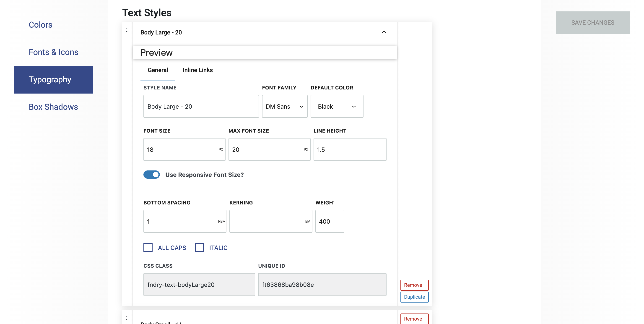Click the Kerning input field

click(x=266, y=221)
